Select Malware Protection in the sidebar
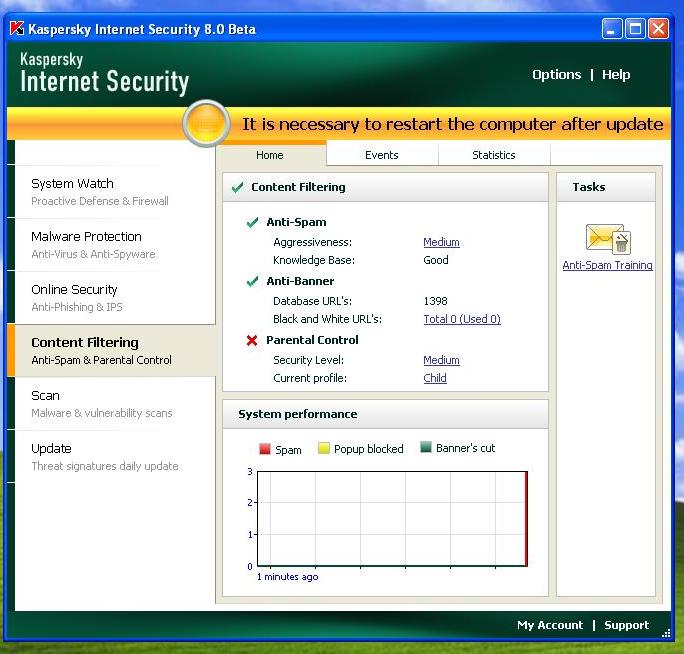The image size is (684, 654). 114,245
